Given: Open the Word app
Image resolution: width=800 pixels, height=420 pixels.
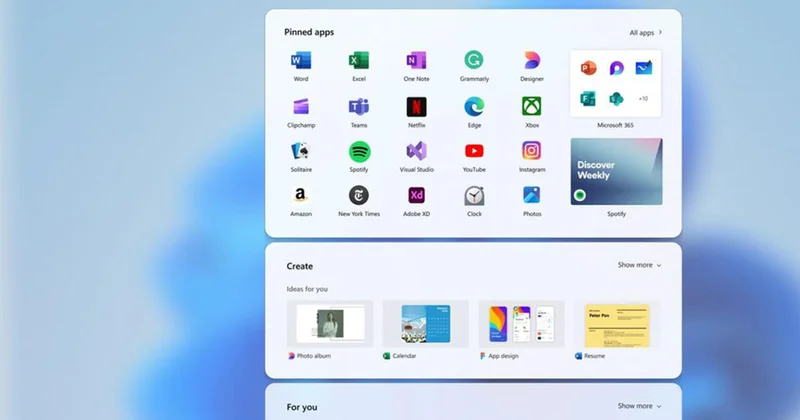Looking at the screenshot, I should [x=301, y=61].
